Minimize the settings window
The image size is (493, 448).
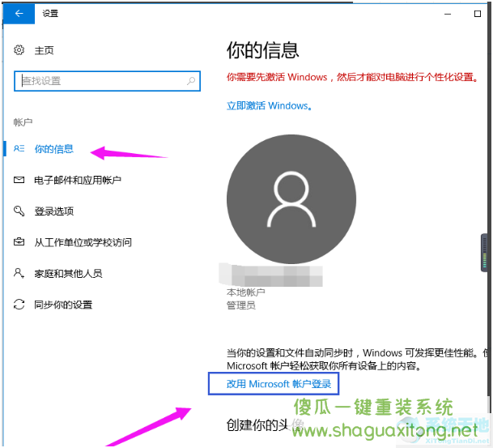click(448, 14)
